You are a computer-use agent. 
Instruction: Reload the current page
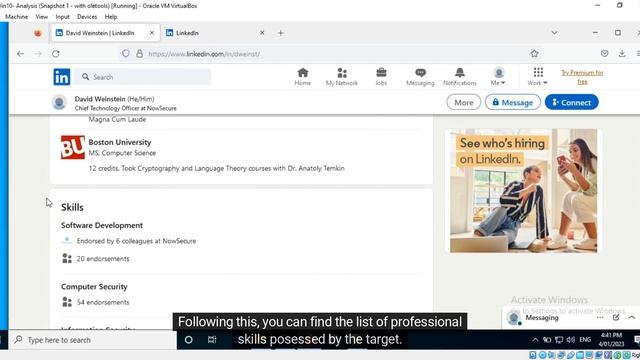56,53
